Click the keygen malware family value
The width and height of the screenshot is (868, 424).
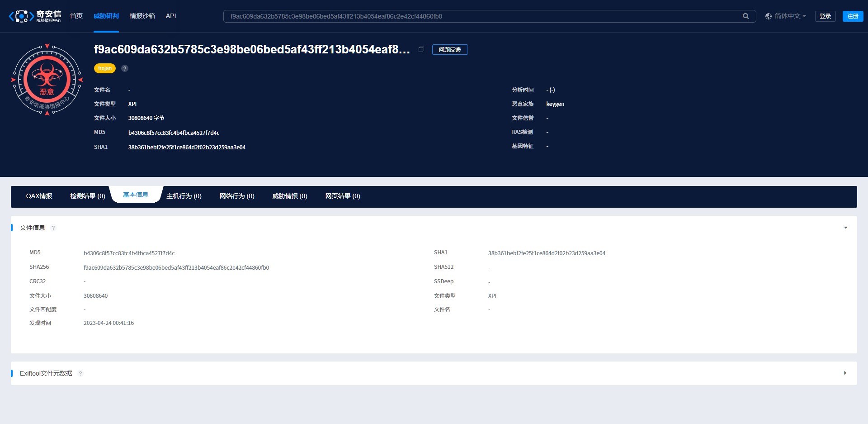pos(555,104)
